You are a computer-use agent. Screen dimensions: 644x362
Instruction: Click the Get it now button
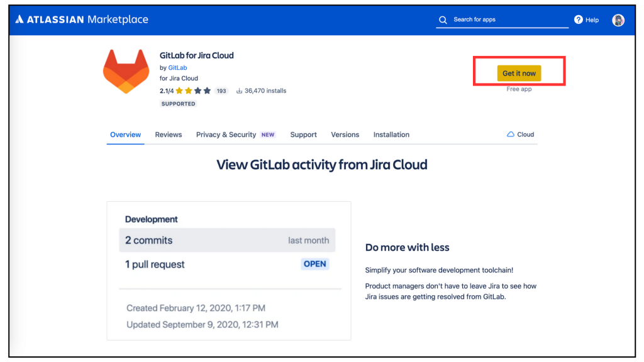click(519, 73)
